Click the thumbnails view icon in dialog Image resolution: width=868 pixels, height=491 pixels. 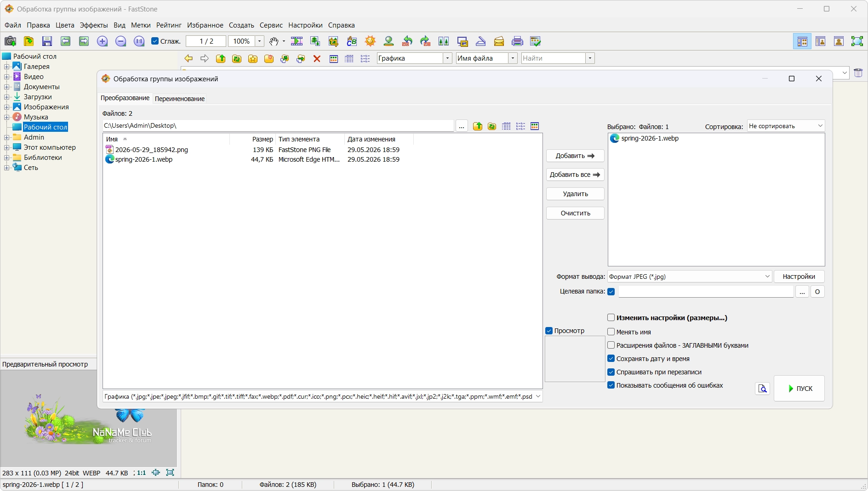point(535,126)
